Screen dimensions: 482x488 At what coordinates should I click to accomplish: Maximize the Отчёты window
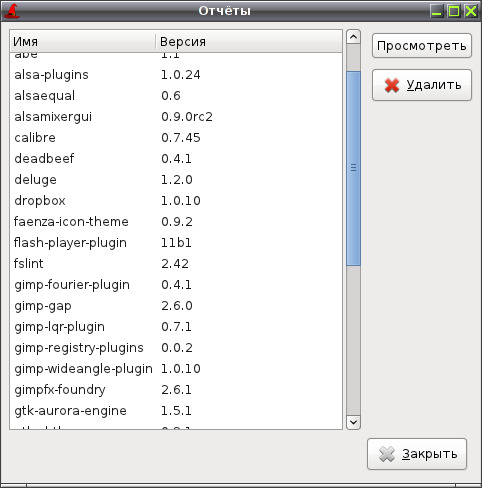[x=454, y=11]
